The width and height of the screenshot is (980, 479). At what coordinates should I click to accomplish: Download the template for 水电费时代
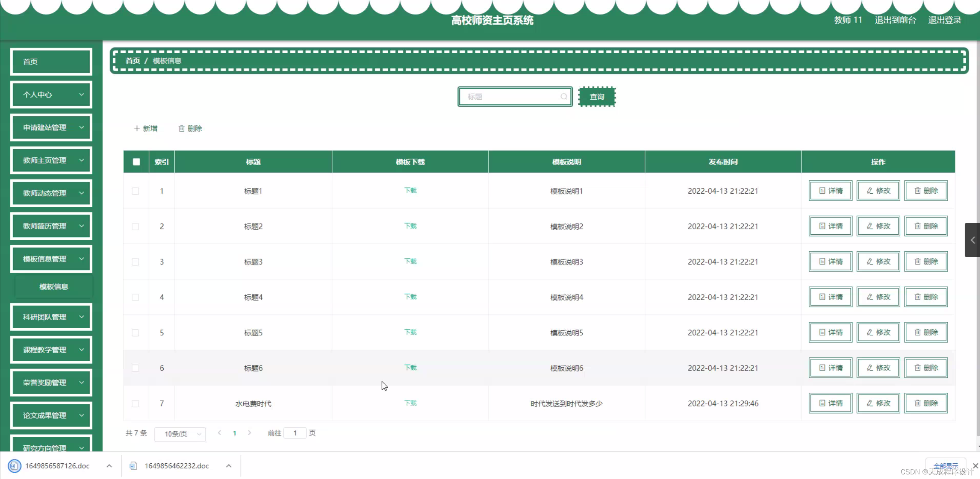(x=410, y=403)
